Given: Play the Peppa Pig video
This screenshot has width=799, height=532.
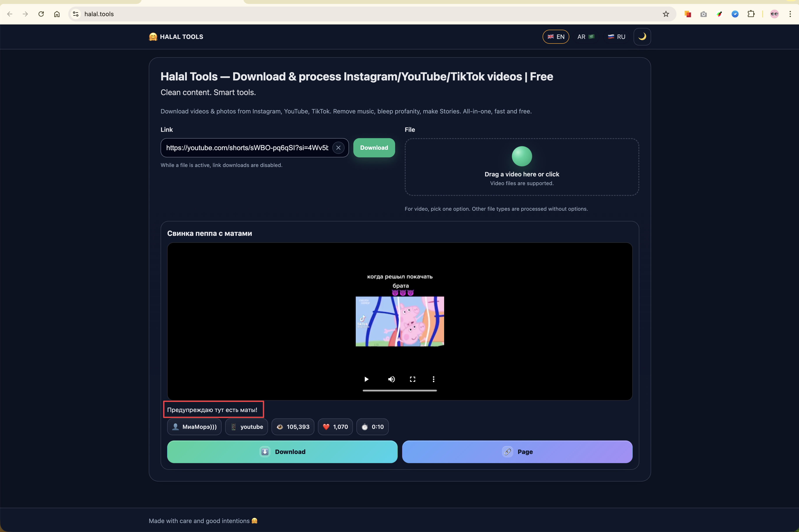Looking at the screenshot, I should [366, 379].
